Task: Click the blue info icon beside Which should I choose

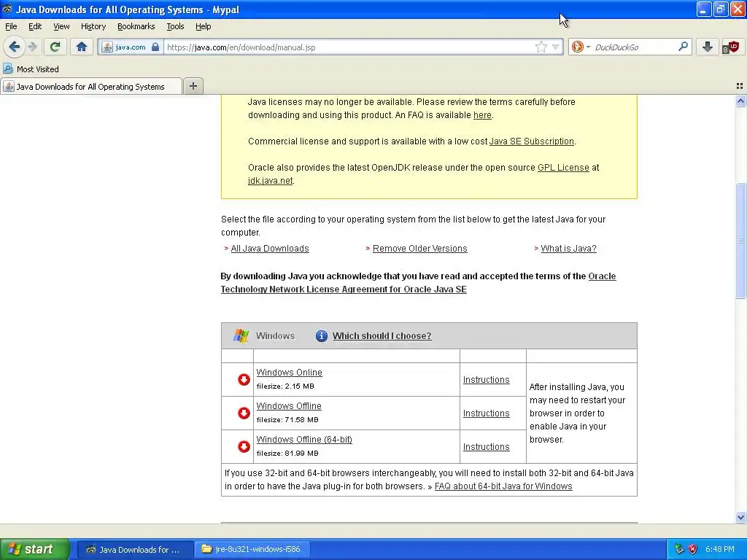Action: tap(322, 335)
